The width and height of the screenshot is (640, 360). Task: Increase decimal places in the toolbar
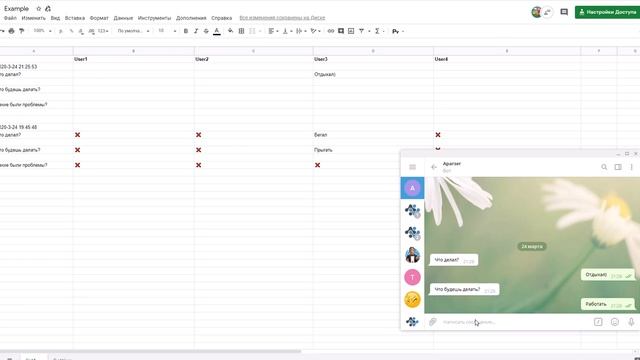(x=91, y=31)
